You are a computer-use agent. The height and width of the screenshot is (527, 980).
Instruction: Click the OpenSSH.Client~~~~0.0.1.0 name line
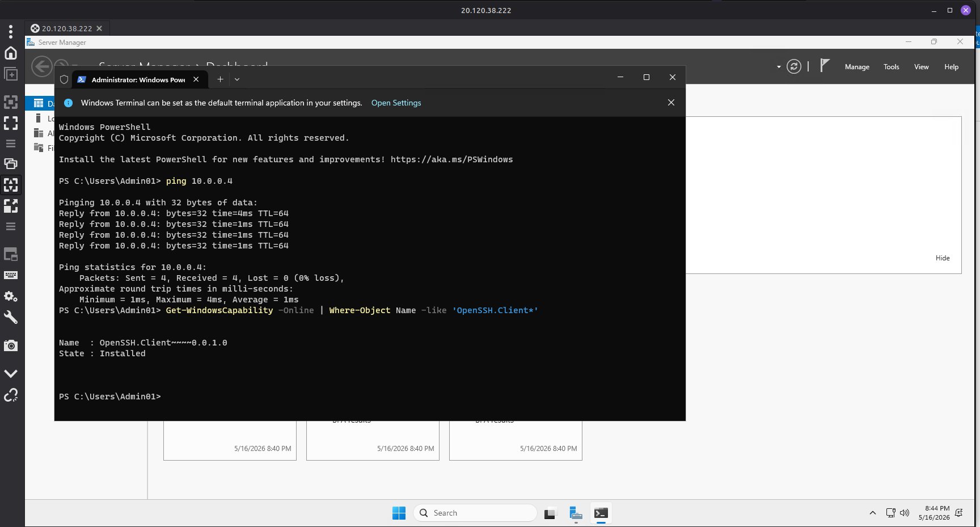143,343
